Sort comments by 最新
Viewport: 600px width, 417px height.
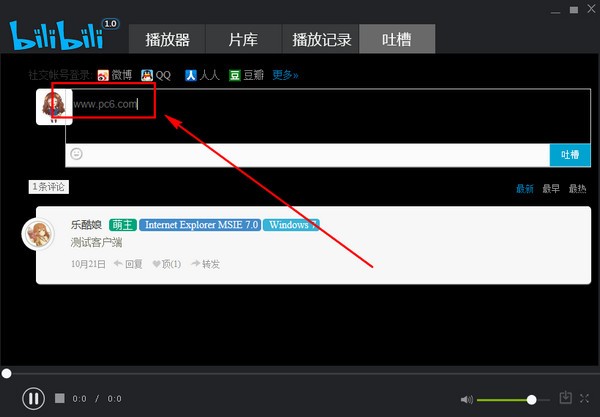tap(525, 189)
